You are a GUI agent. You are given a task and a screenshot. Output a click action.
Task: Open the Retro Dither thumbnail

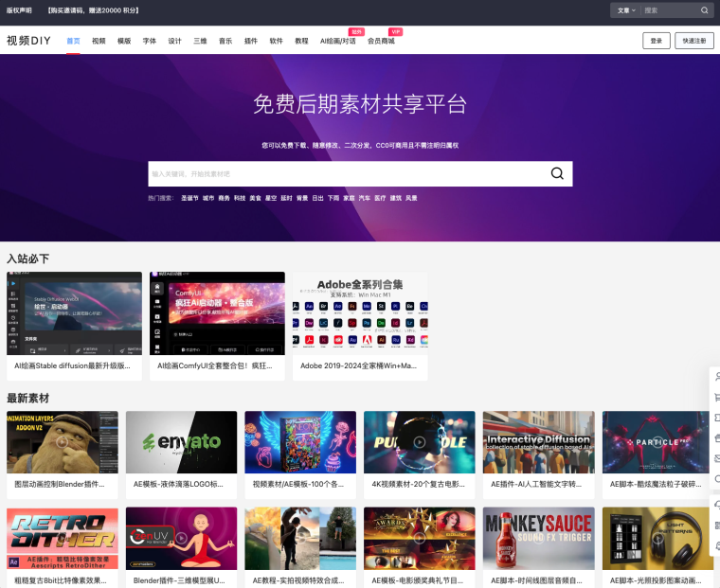(62, 538)
